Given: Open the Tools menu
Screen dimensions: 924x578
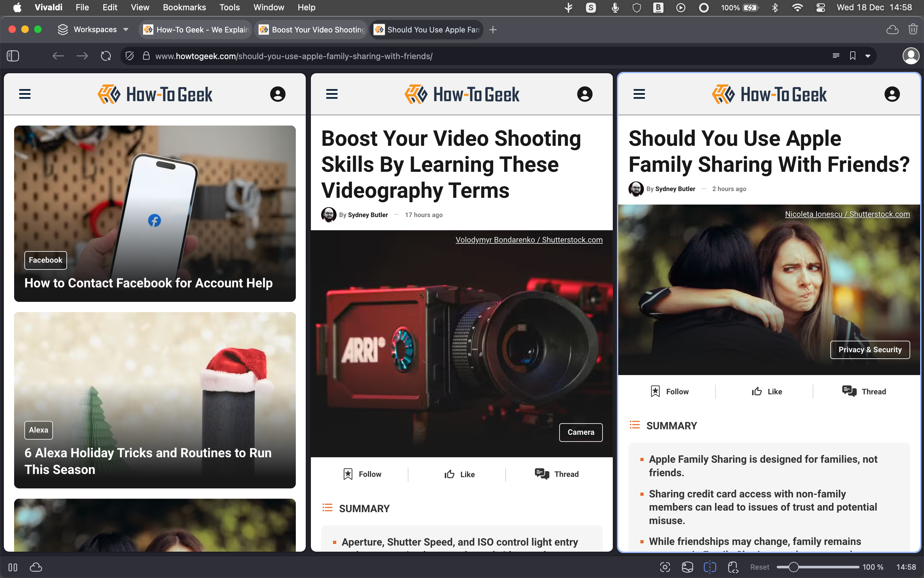Looking at the screenshot, I should point(229,7).
